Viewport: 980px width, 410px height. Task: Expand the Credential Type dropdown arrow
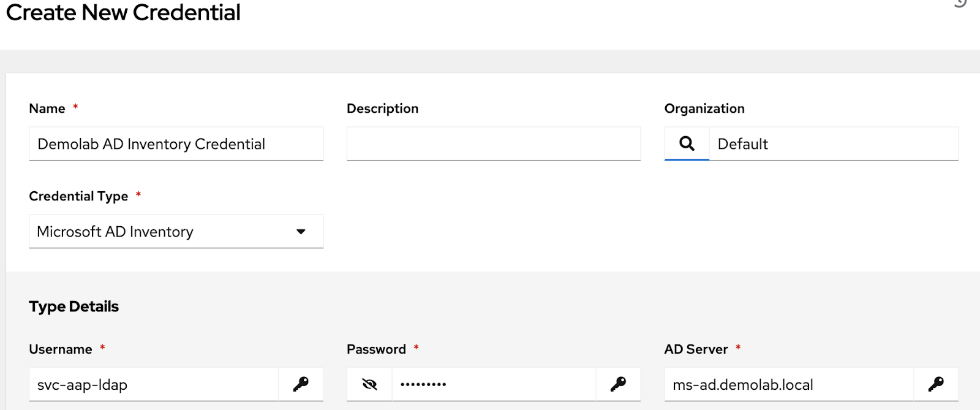click(301, 232)
